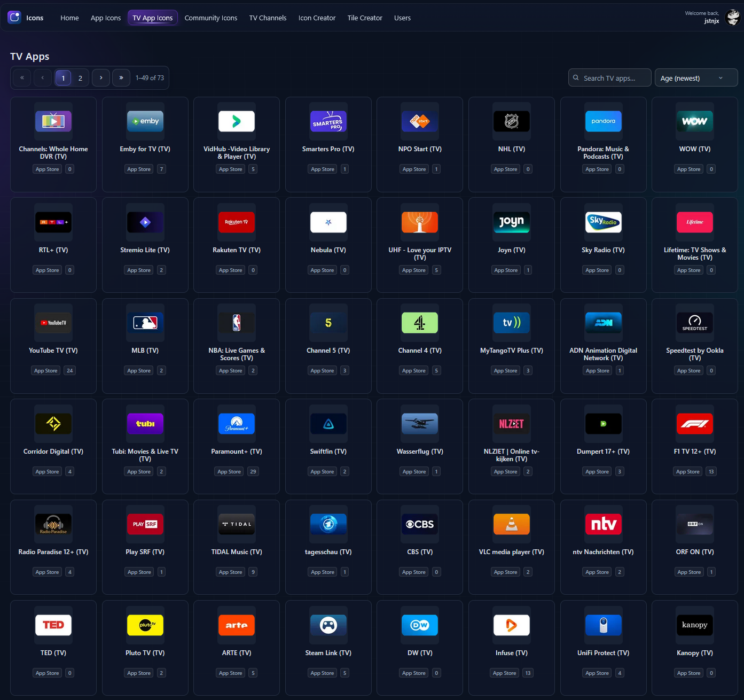Open the tagesschau (TV) title

(328, 552)
